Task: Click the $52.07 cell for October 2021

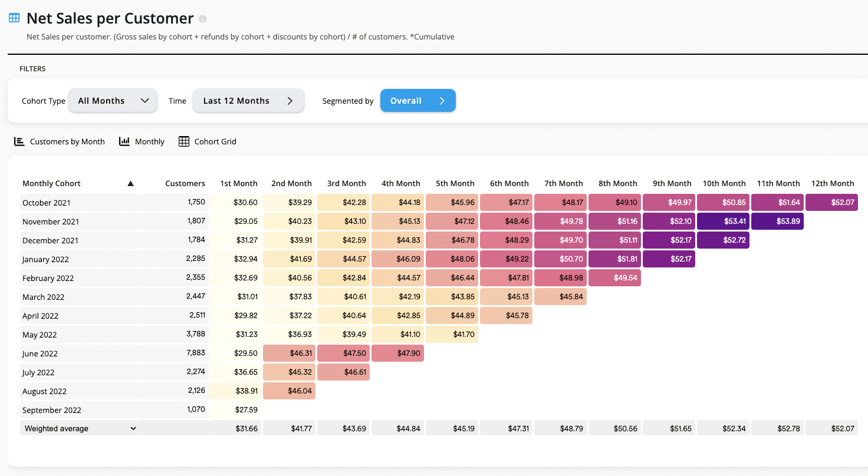Action: (831, 203)
